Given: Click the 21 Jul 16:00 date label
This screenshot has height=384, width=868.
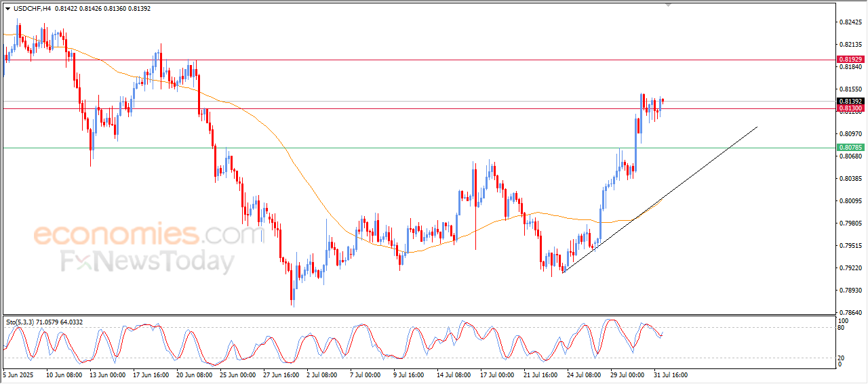Looking at the screenshot, I should pyautogui.click(x=539, y=375).
